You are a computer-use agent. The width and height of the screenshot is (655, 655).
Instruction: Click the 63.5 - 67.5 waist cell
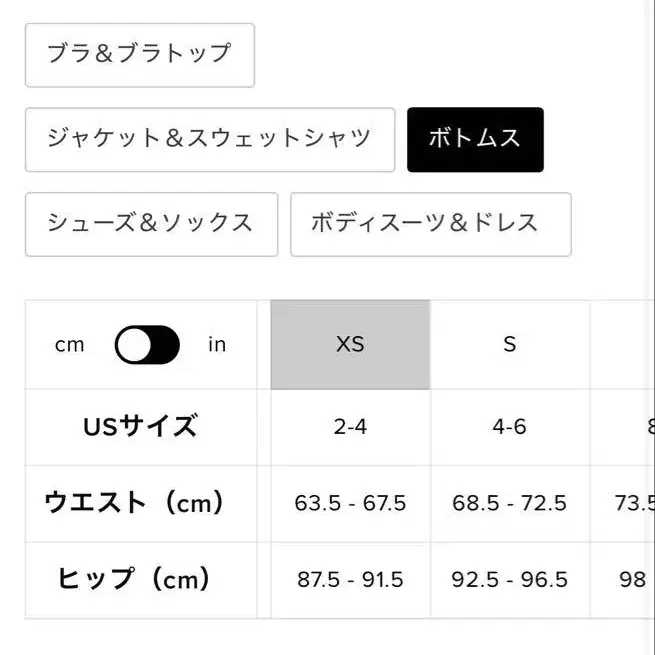click(x=350, y=503)
